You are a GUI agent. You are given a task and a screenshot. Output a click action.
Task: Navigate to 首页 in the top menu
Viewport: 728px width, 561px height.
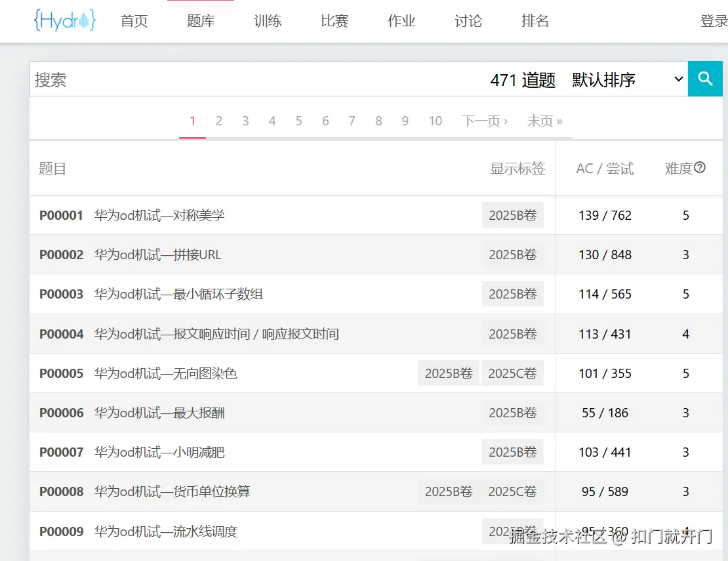(134, 20)
